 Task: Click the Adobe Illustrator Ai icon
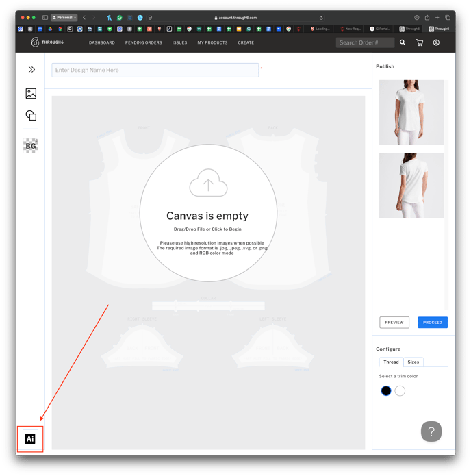[x=30, y=438]
